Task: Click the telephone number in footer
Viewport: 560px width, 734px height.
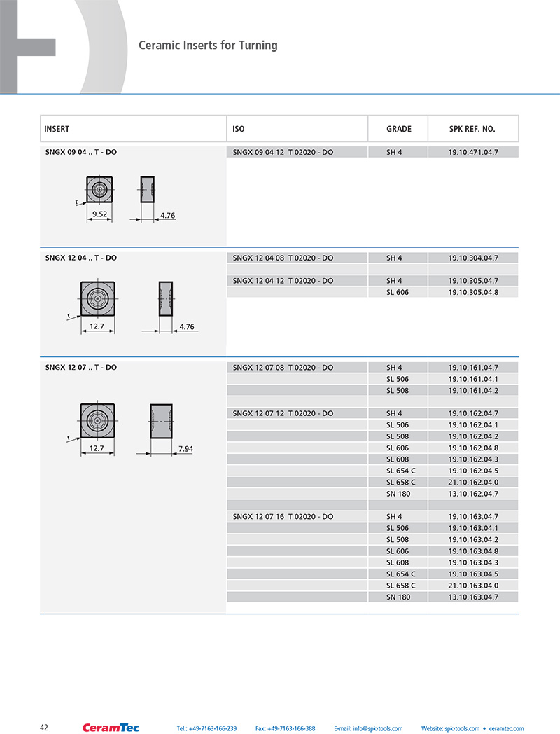Action: click(206, 729)
